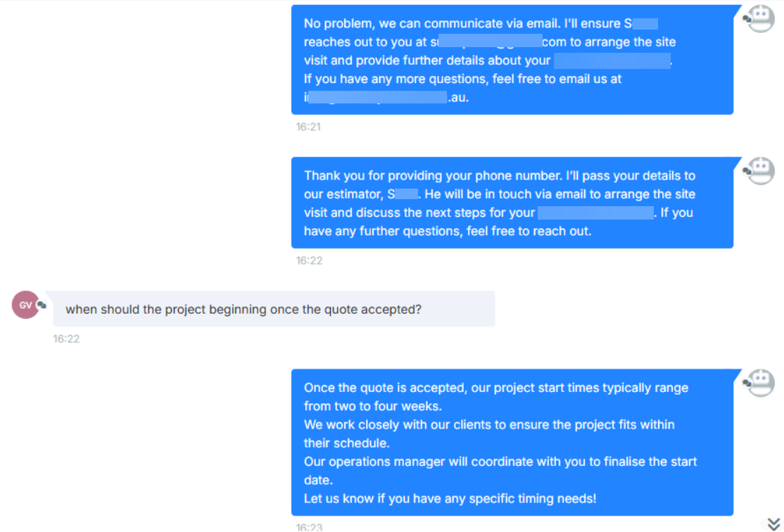784x532 pixels.
Task: Click the 16:22 timestamp under the user question
Action: [66, 338]
